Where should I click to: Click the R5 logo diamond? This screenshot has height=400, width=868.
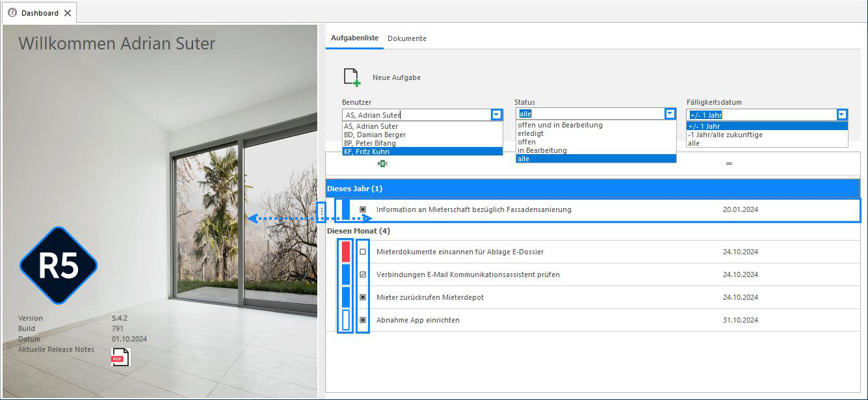(x=59, y=265)
